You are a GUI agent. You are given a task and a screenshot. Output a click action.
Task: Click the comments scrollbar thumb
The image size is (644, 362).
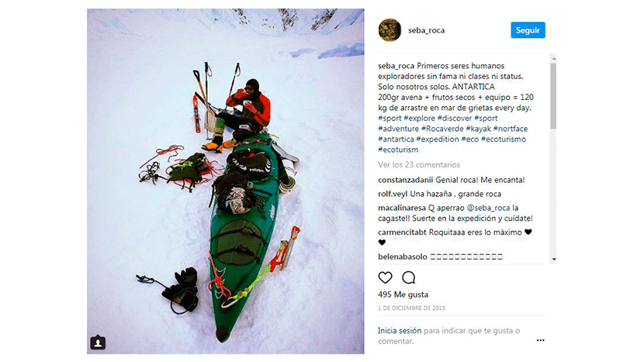point(554,96)
